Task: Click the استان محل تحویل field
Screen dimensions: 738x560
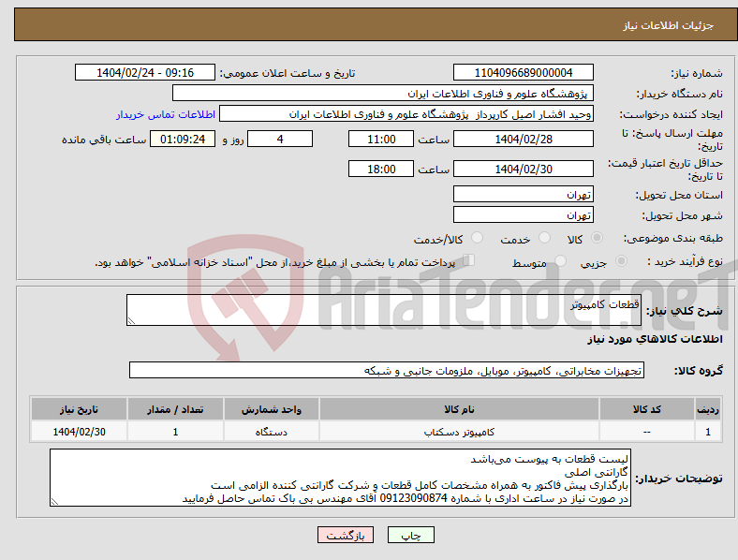Action: [523, 194]
